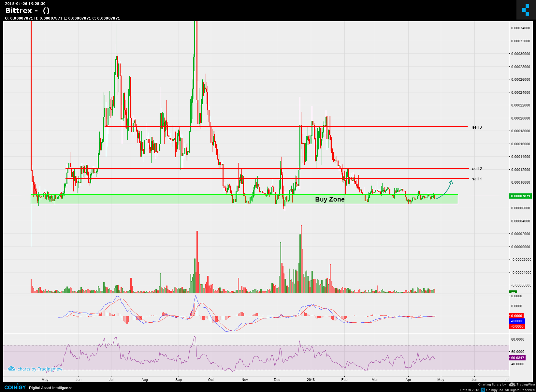Click the 0.00002000 price axis label
Viewport: 536px width, 392px height.
click(x=521, y=234)
